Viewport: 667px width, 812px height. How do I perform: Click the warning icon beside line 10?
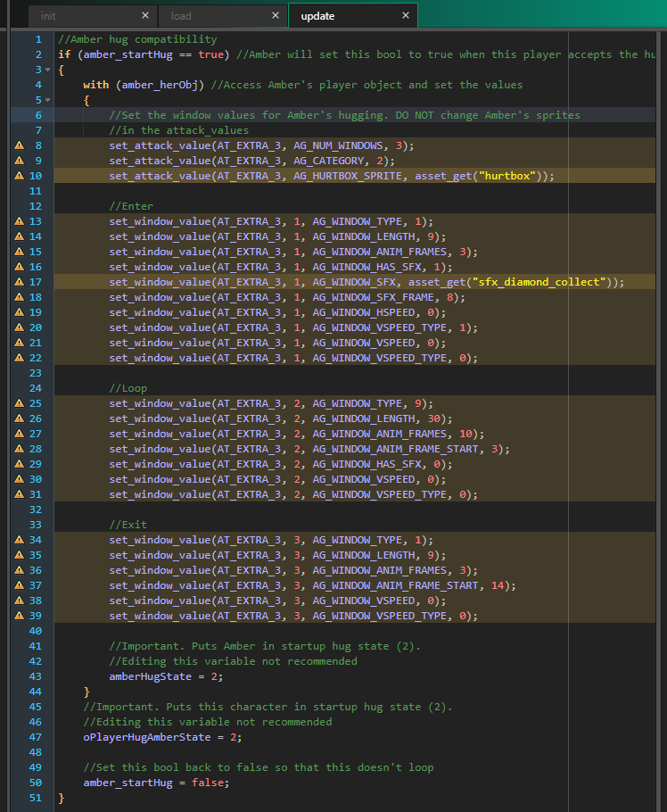(x=19, y=176)
